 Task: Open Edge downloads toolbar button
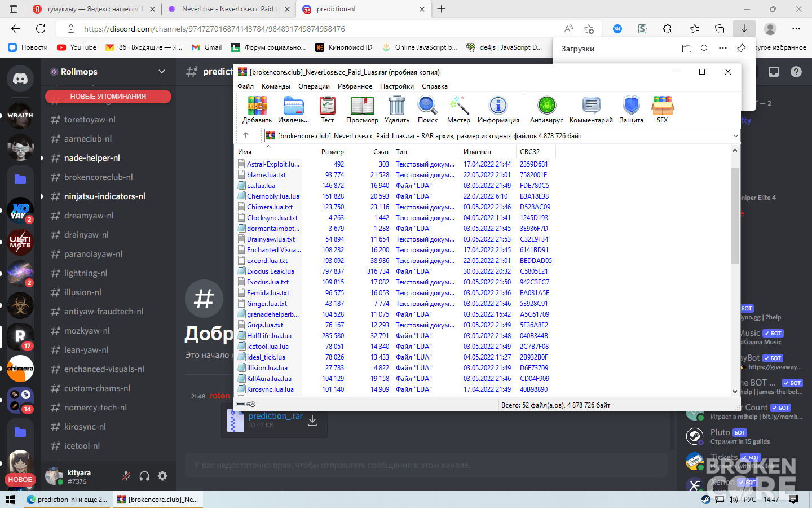744,29
